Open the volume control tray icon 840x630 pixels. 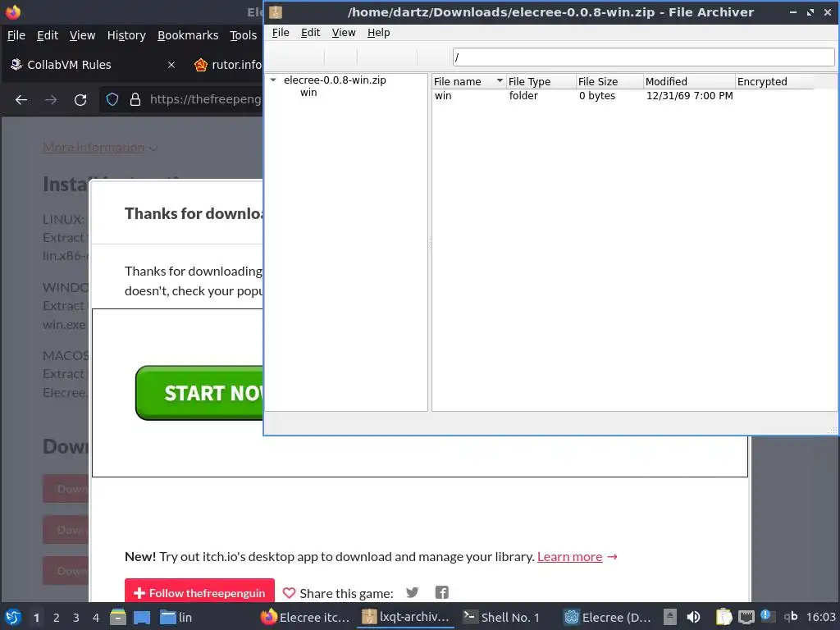[693, 617]
